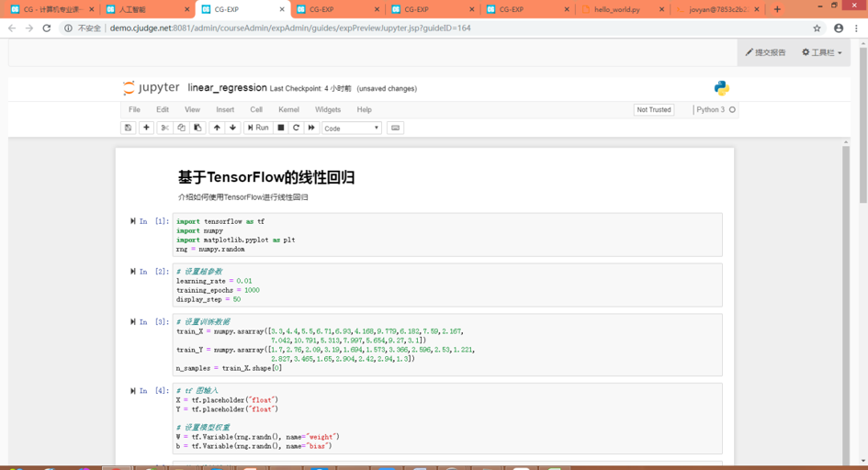Go forward with the browser forward arrow
This screenshot has height=470, width=868.
click(x=29, y=28)
